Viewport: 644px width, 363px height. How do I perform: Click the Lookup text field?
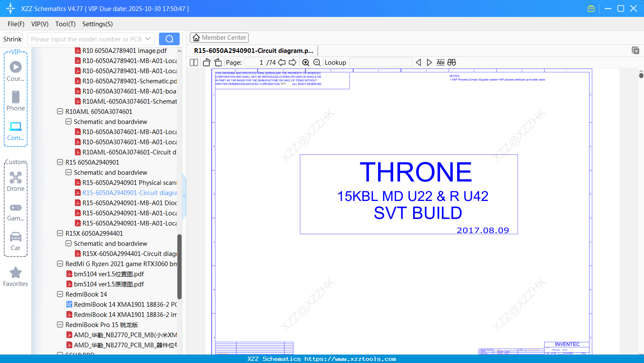381,63
